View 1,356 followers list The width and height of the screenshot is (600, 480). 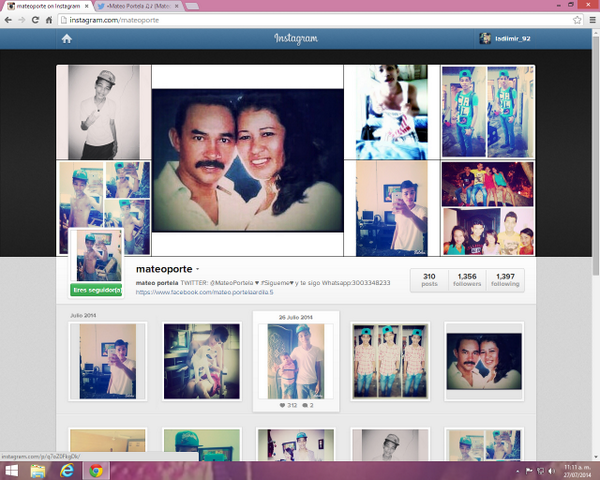click(467, 280)
